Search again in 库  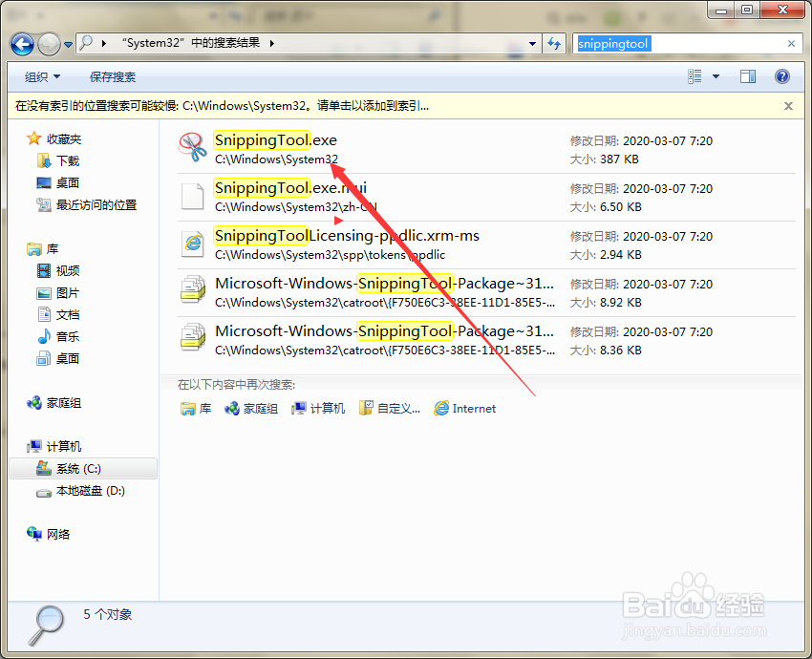click(x=196, y=409)
